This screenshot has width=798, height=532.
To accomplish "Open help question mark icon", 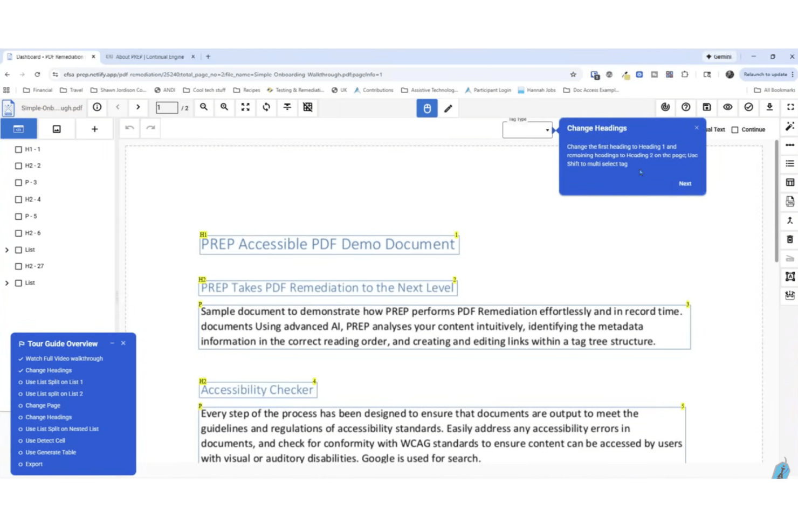I will [686, 107].
